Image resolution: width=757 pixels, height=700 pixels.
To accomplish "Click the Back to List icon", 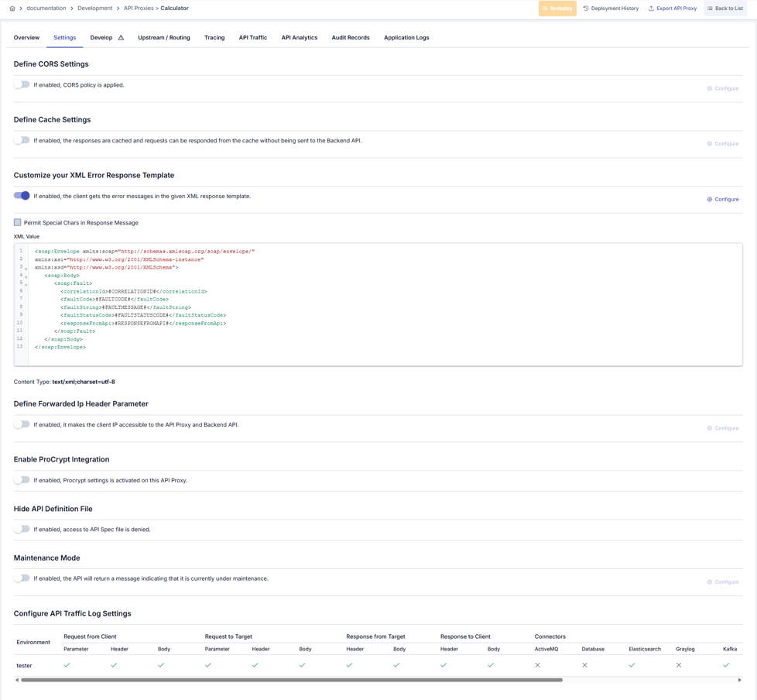I will [710, 9].
